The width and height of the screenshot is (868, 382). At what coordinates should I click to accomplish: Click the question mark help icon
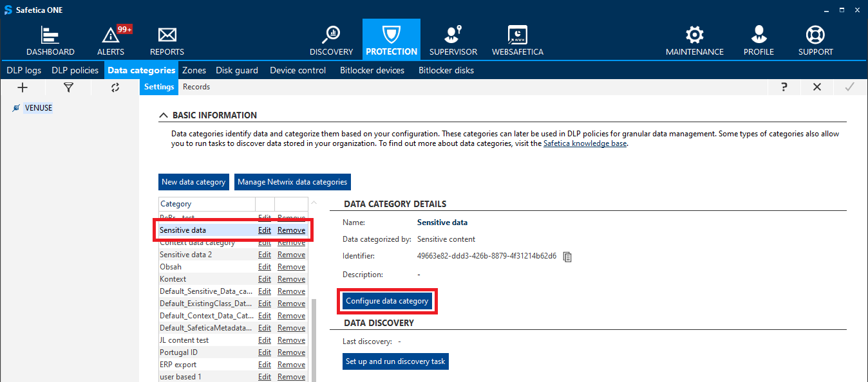(x=784, y=87)
